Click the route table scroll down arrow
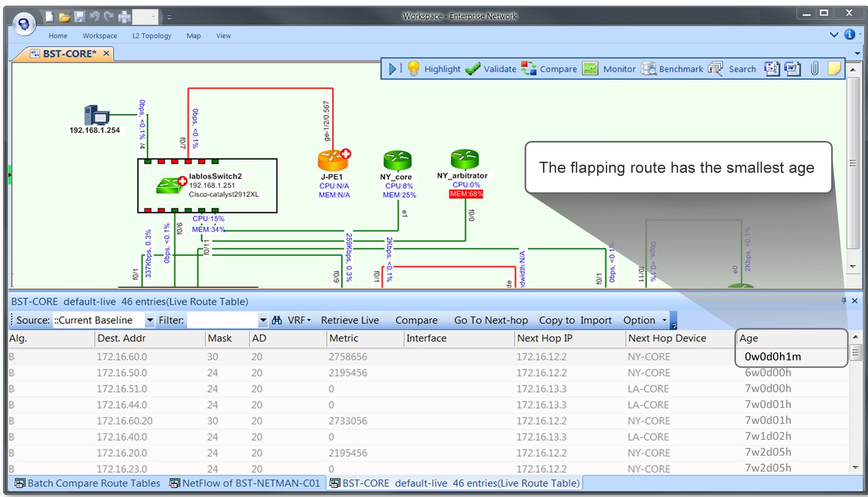 [x=855, y=467]
